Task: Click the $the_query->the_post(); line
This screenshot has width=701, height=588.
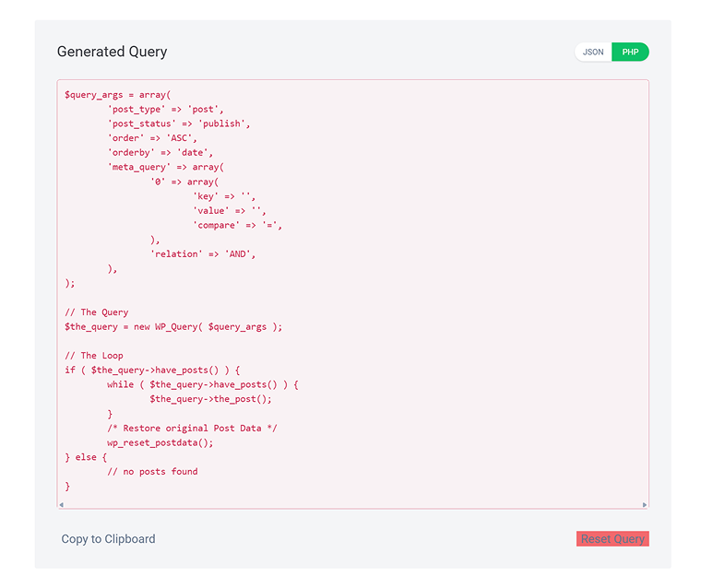Action: [210, 399]
